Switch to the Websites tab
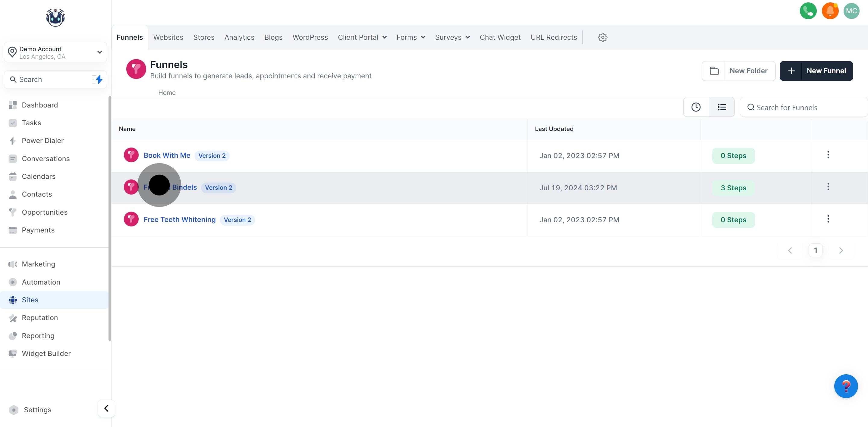Screen dimensions: 868x427 pos(168,37)
